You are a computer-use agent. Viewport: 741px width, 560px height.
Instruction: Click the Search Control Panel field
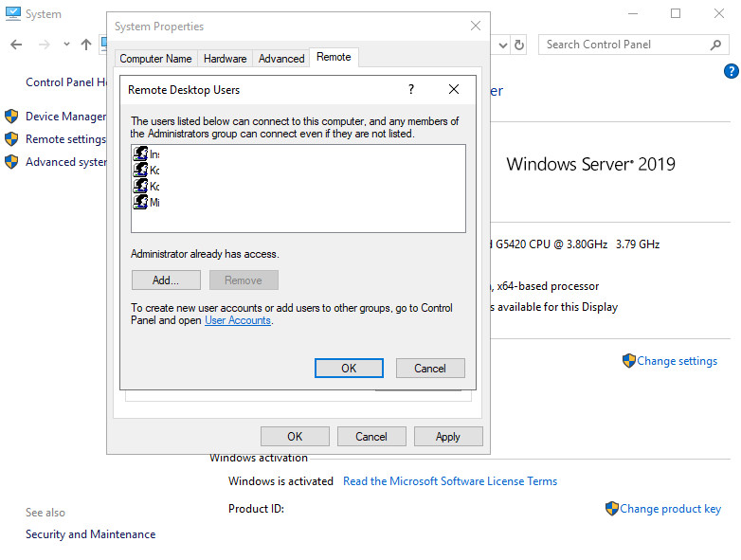(x=624, y=45)
